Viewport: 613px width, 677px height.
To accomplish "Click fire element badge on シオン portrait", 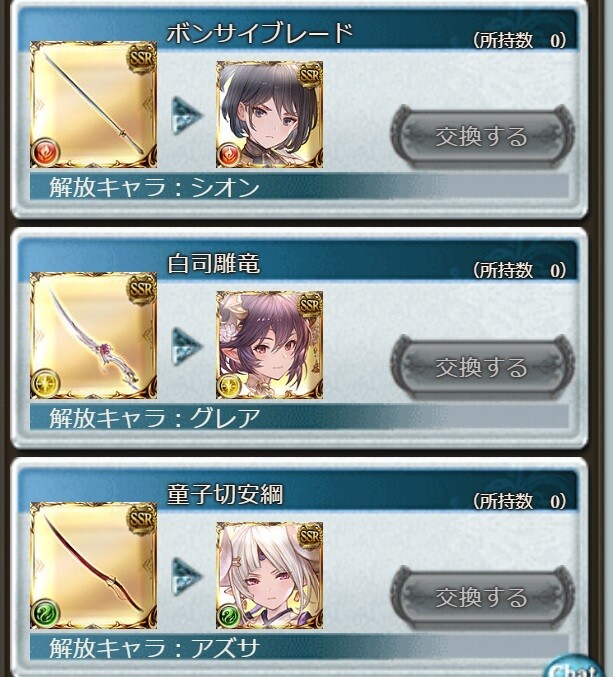I will tap(229, 155).
